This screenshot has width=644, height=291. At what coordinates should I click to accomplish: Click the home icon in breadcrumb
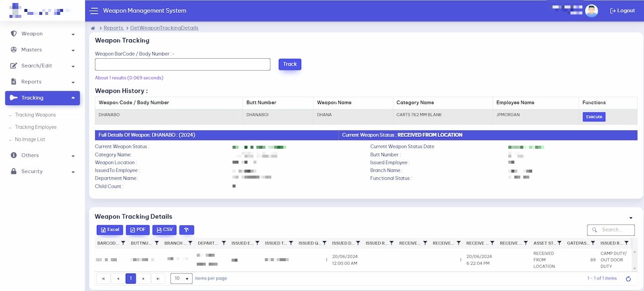(x=93, y=28)
